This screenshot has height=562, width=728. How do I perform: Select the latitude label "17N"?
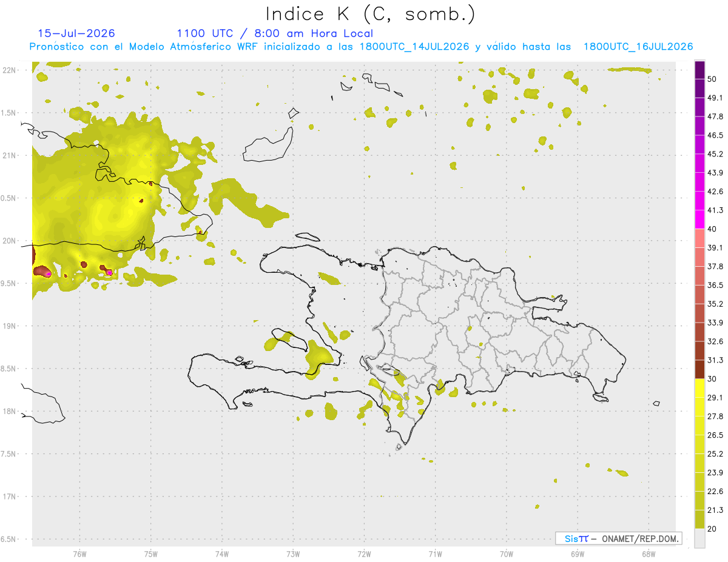[9, 497]
